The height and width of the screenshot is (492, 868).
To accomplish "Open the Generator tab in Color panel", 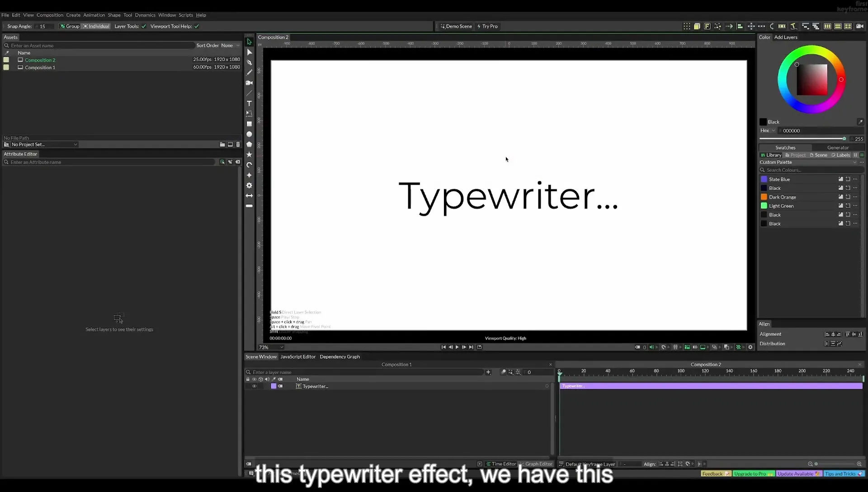I will (838, 147).
